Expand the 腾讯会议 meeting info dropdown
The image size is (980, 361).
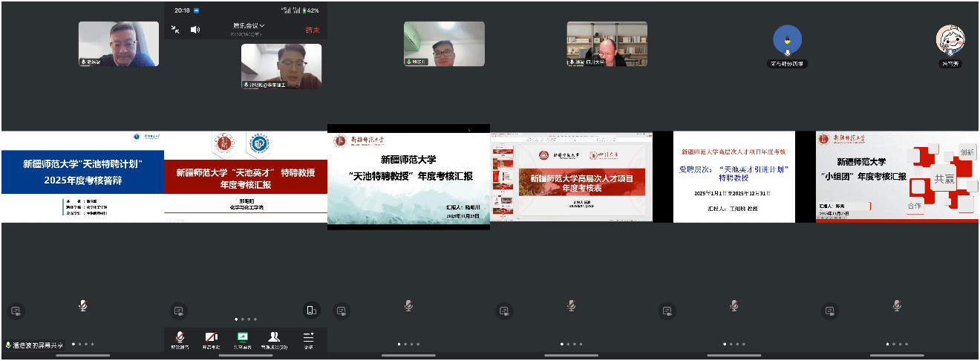[x=249, y=26]
